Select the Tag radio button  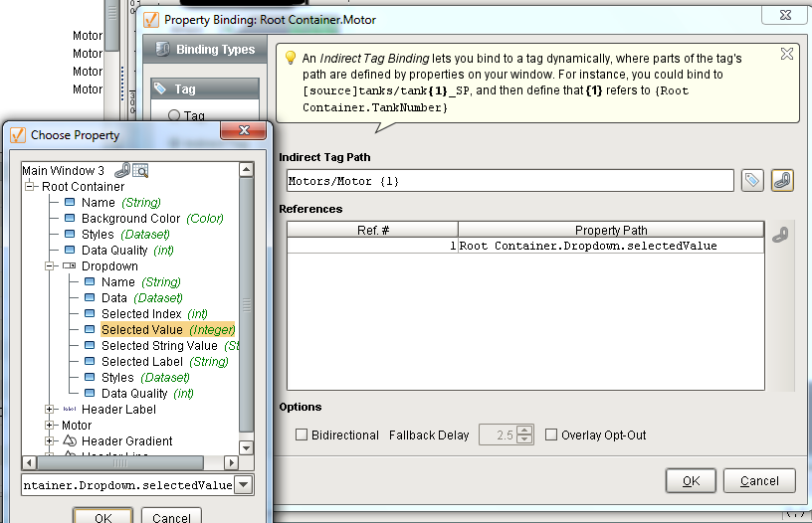pyautogui.click(x=174, y=116)
